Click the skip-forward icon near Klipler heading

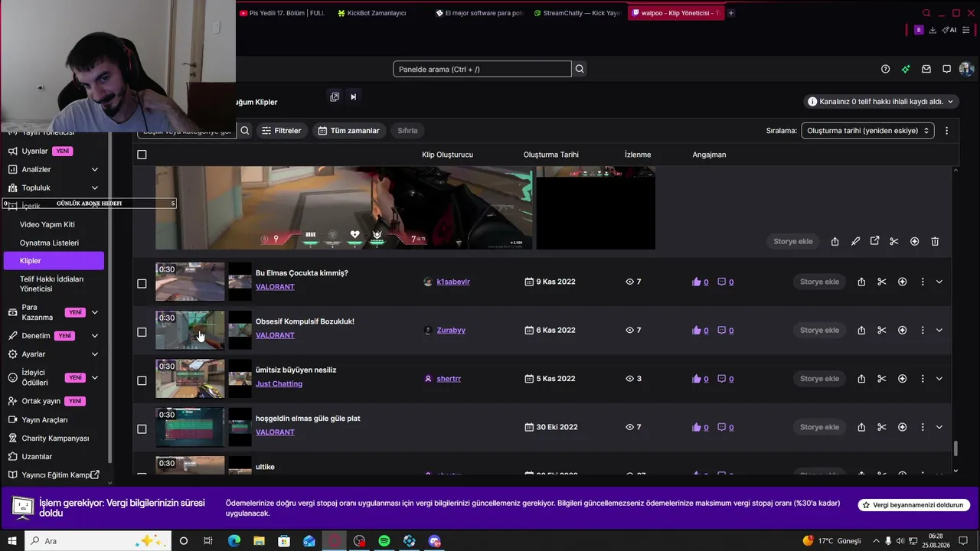(x=353, y=97)
